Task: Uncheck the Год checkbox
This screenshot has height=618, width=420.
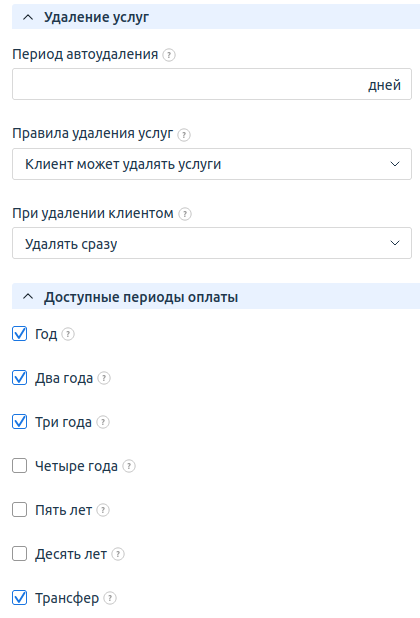Action: click(20, 334)
